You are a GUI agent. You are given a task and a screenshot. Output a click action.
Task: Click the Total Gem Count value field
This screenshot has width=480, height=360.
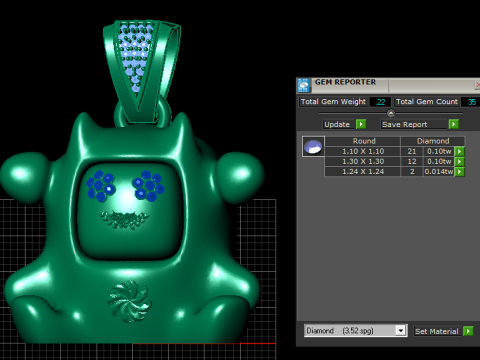pos(471,102)
